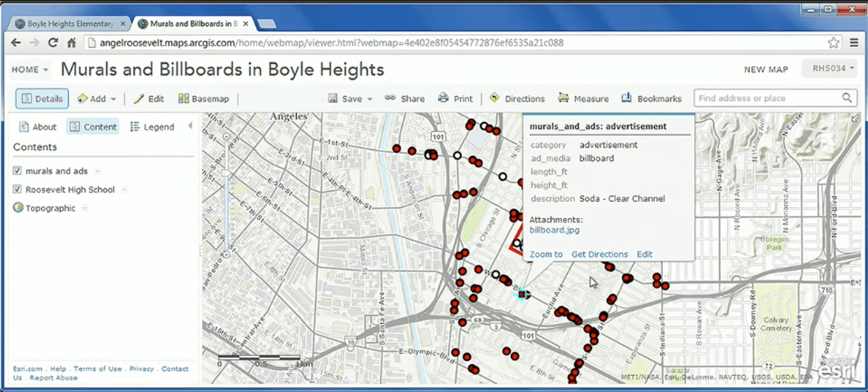Open the billboard.jpg attachment link
The width and height of the screenshot is (868, 392).
tap(554, 230)
